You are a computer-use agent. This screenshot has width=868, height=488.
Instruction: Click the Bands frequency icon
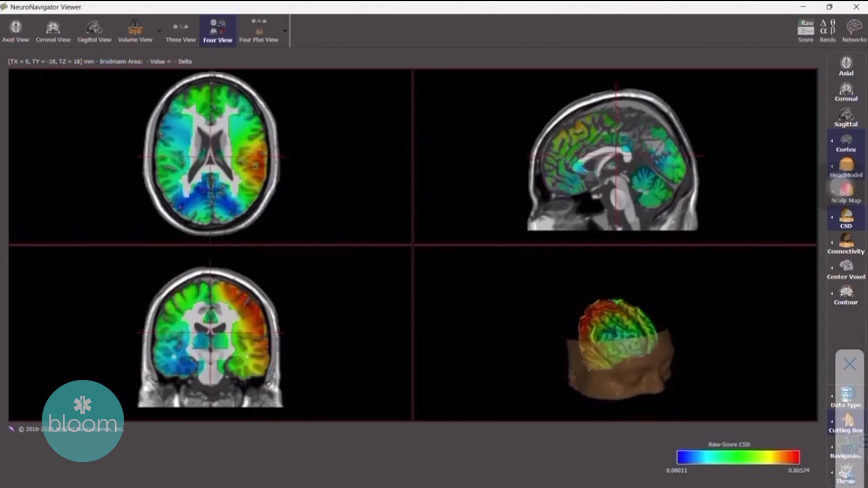[x=827, y=30]
